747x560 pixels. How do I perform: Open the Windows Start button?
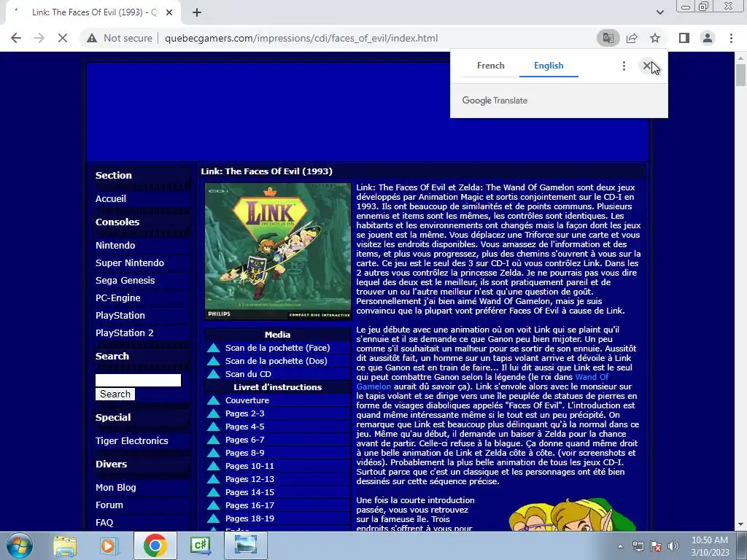click(18, 545)
